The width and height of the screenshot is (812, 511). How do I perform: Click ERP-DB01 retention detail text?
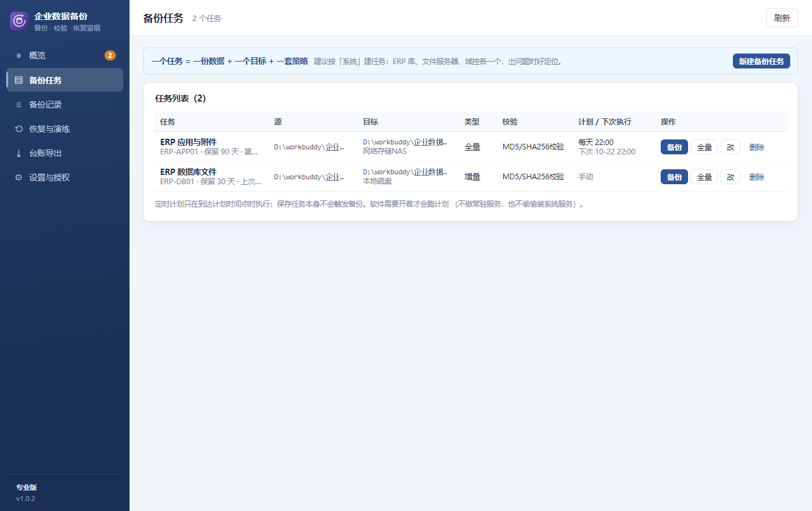click(210, 181)
